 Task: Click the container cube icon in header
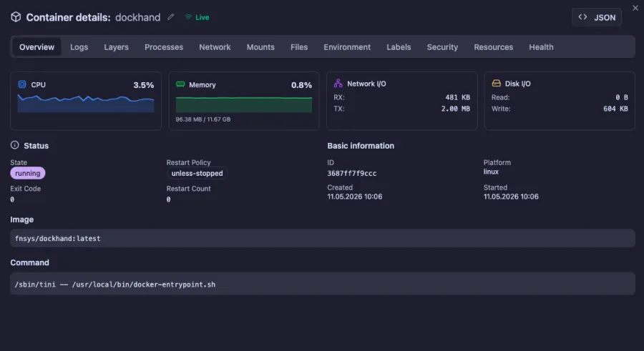pyautogui.click(x=16, y=17)
